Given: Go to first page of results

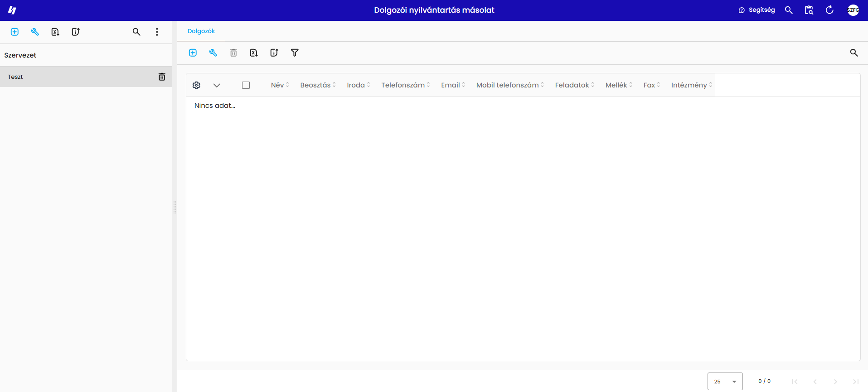Looking at the screenshot, I should 795,382.
